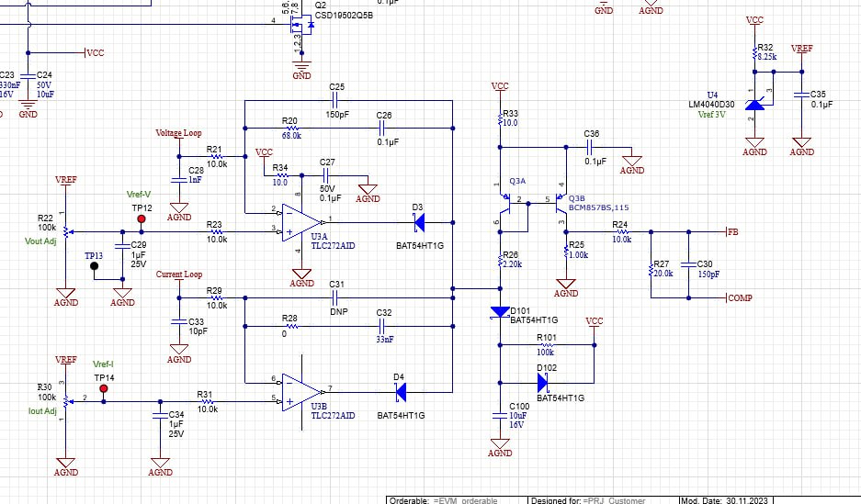Select the D102 diode symbol
Viewport: 861px width, 504px height.
542,383
